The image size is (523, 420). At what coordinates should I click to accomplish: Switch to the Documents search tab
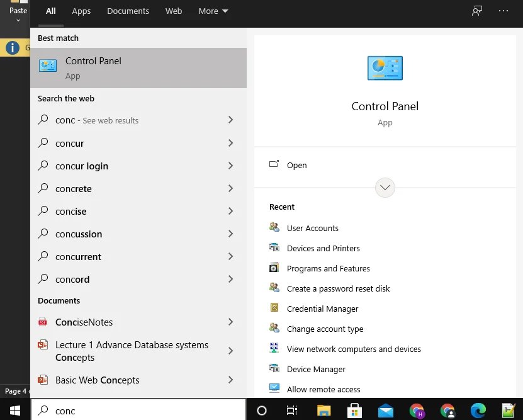tap(128, 11)
